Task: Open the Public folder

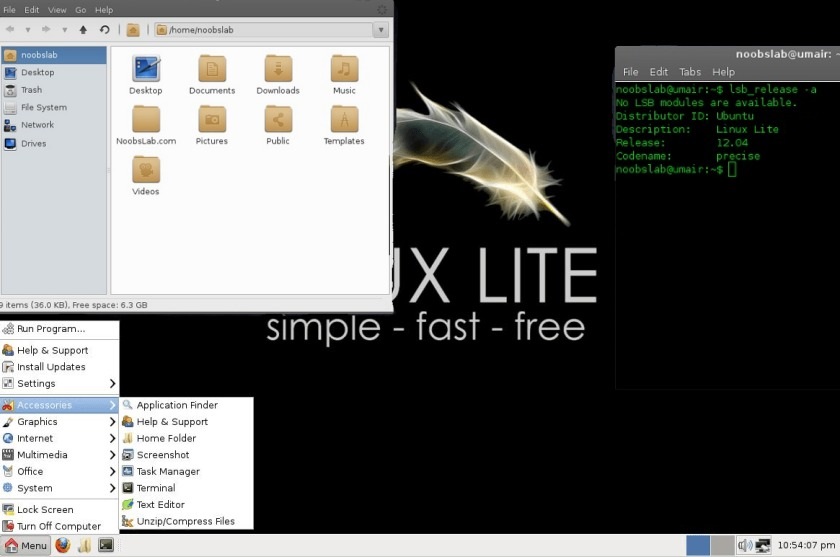Action: pyautogui.click(x=278, y=125)
